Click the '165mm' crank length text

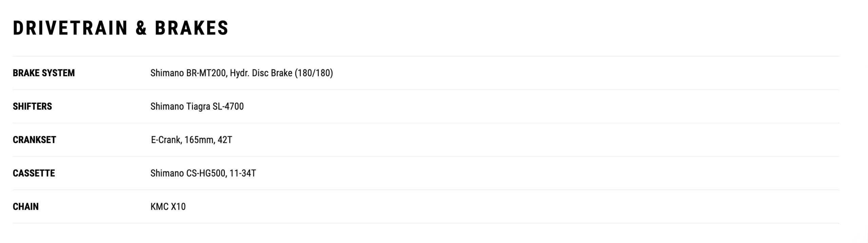(x=199, y=140)
